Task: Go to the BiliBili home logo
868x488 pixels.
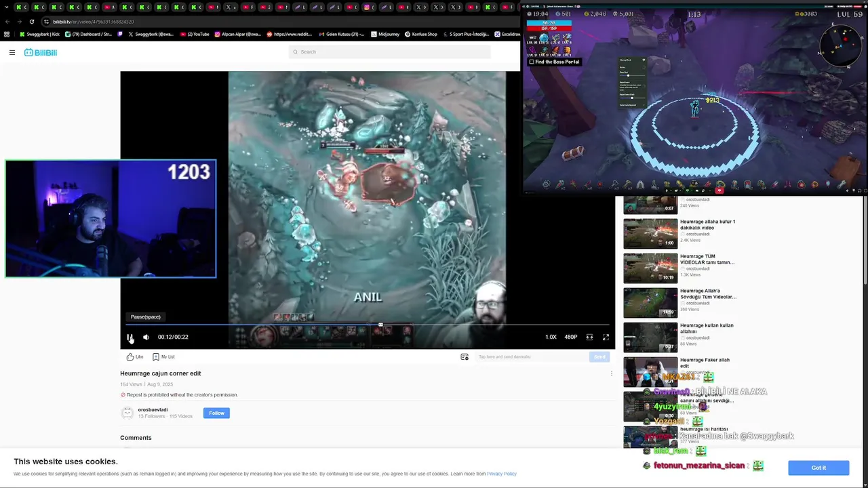Action: [x=41, y=52]
